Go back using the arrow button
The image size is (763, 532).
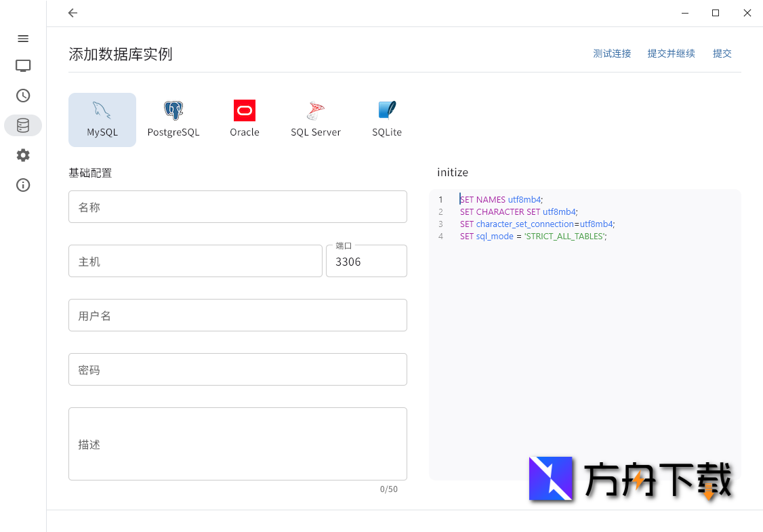[73, 13]
